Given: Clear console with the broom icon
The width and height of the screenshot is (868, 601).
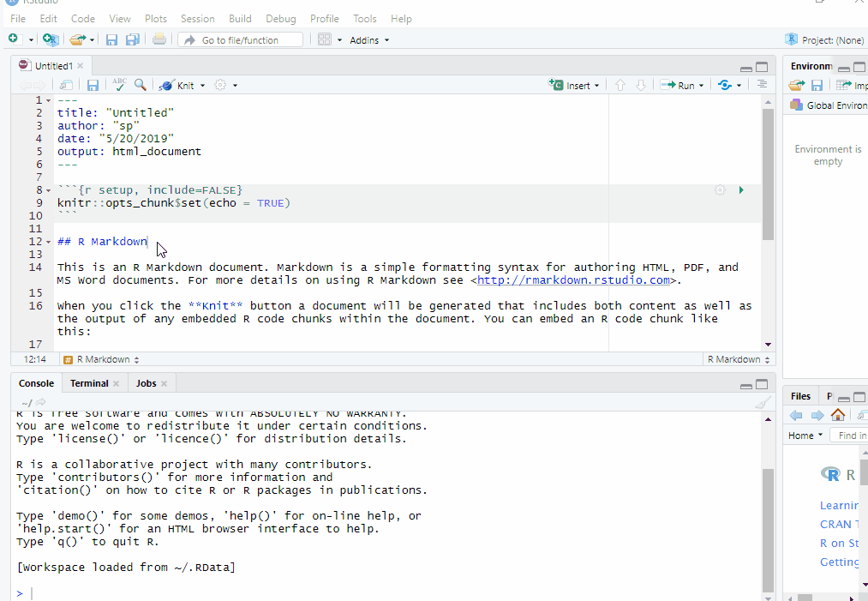Looking at the screenshot, I should point(763,403).
